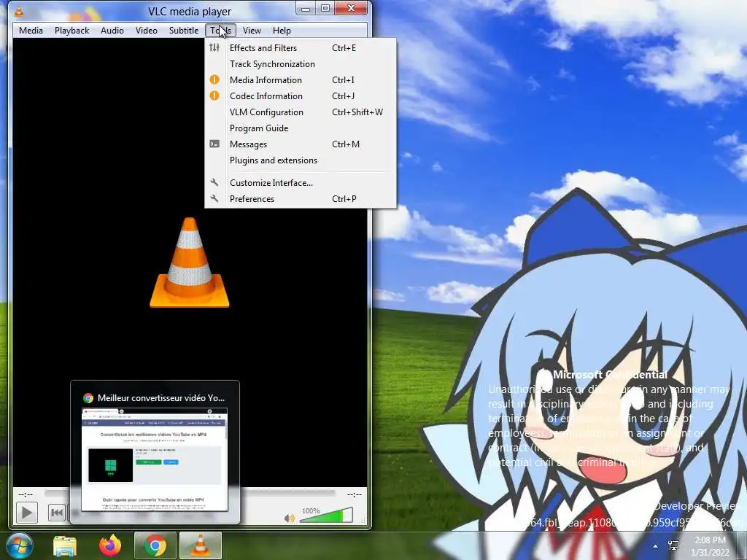Open the Help menu
The image size is (747, 560).
click(x=282, y=31)
